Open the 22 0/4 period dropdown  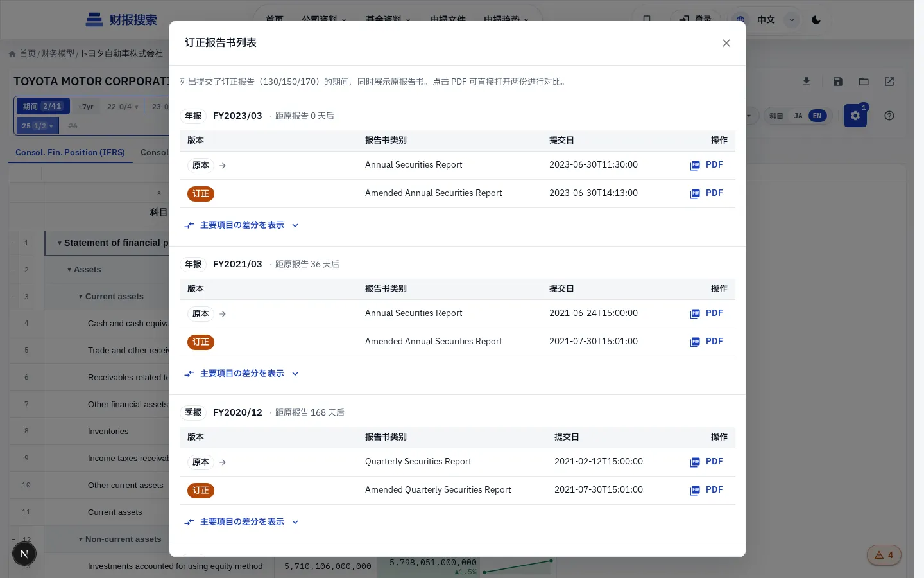click(x=123, y=107)
